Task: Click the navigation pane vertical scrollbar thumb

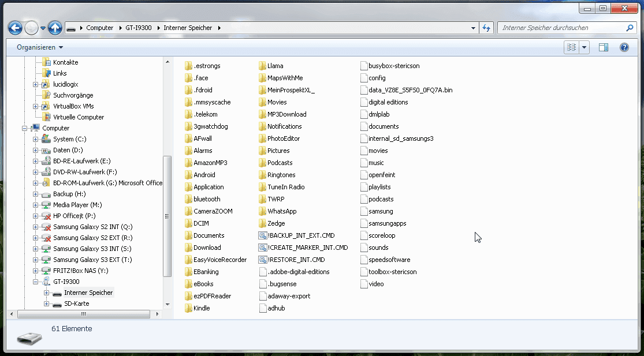Action: (167, 216)
